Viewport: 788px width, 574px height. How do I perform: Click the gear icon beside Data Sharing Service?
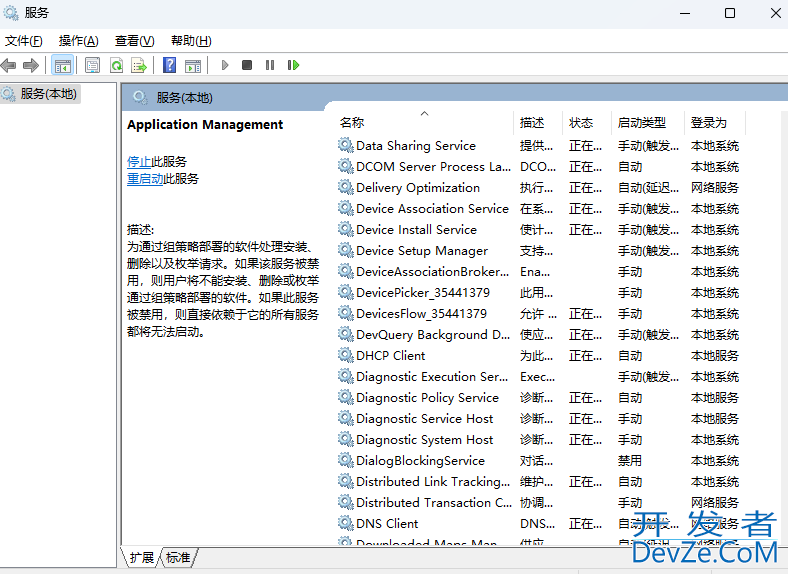coord(346,145)
